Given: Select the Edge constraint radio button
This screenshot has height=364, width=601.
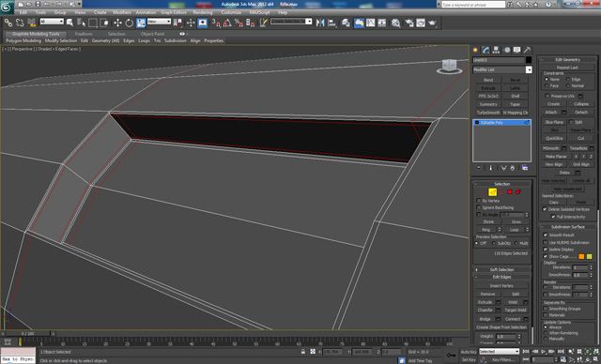Looking at the screenshot, I should tap(567, 79).
